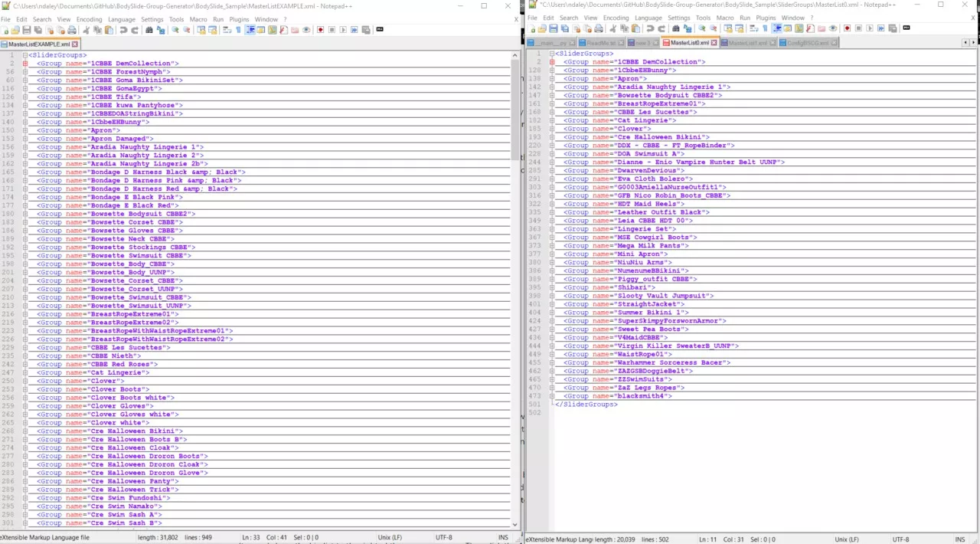Viewport: 980px width, 544px height.
Task: Switch to the ReadMe.txt tab
Action: pyautogui.click(x=601, y=43)
